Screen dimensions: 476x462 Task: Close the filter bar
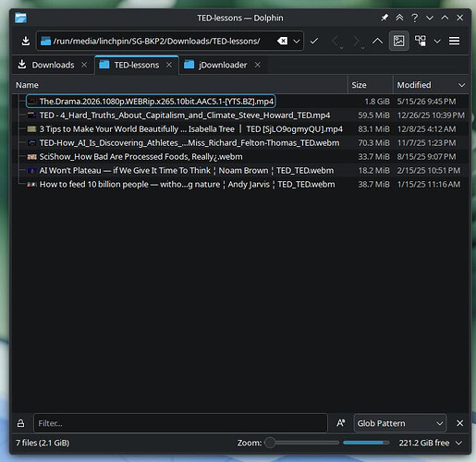459,423
